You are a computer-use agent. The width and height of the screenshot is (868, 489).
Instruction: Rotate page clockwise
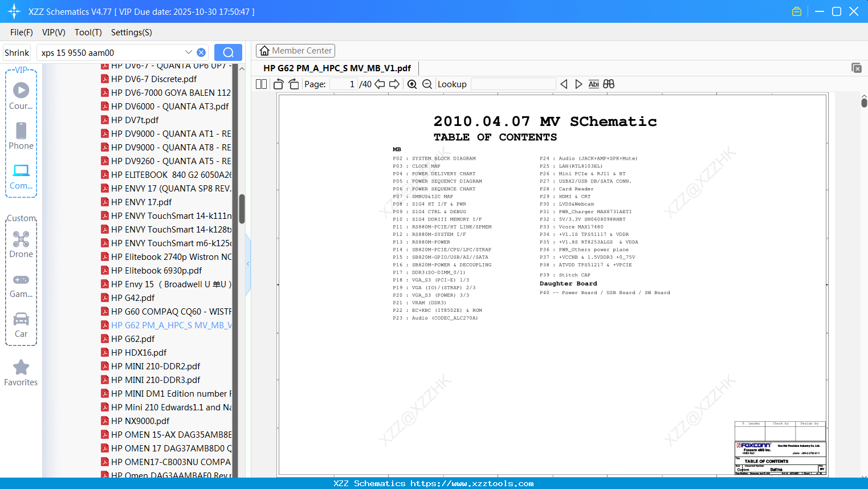(294, 84)
